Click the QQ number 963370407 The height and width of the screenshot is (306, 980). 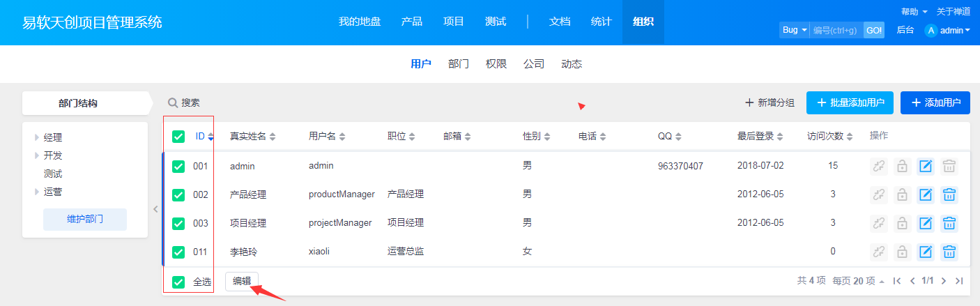(680, 166)
